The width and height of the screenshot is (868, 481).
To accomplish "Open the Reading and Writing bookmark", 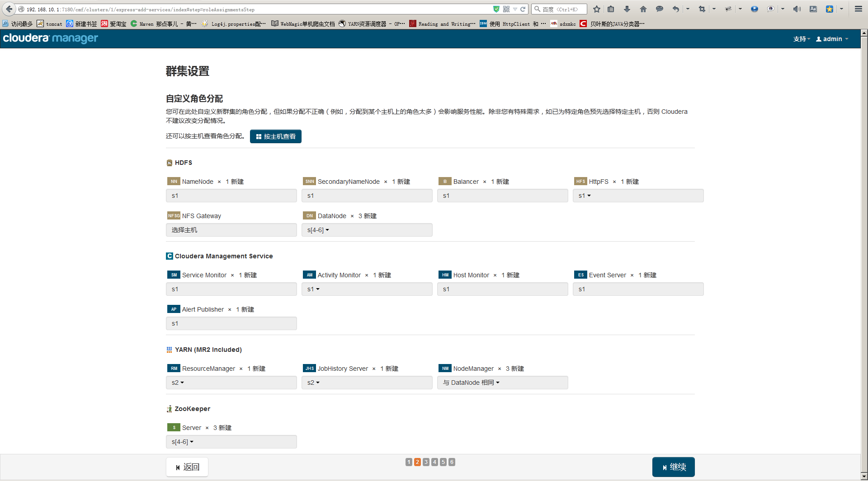I will [x=442, y=23].
